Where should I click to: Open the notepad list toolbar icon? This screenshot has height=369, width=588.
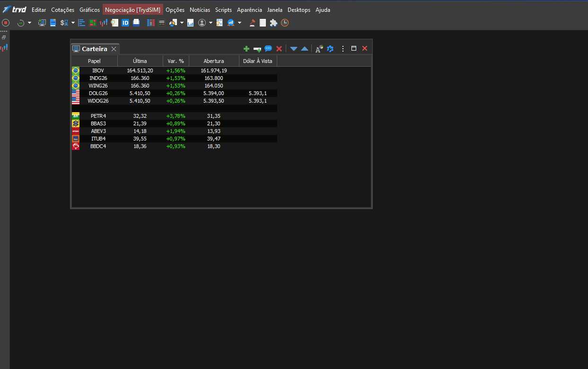[x=263, y=23]
